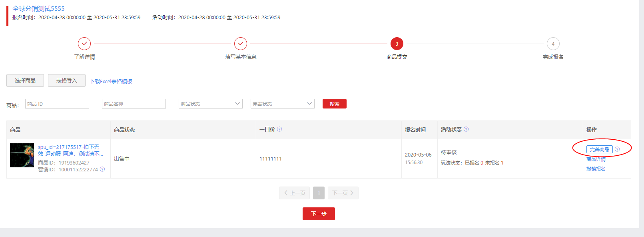The width and height of the screenshot is (644, 237).
Task: Select step 4 完成报名 circle
Action: [x=553, y=44]
